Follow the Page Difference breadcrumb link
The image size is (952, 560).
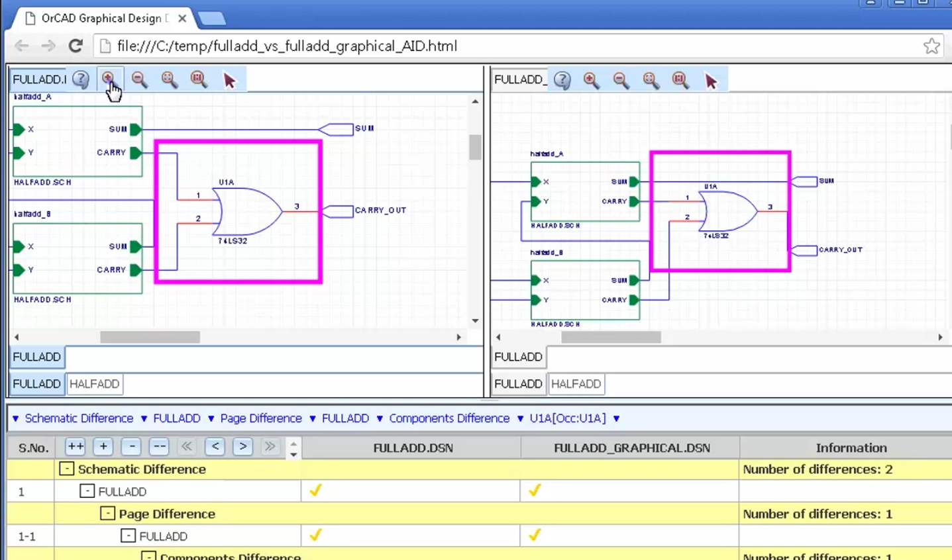[x=261, y=418]
